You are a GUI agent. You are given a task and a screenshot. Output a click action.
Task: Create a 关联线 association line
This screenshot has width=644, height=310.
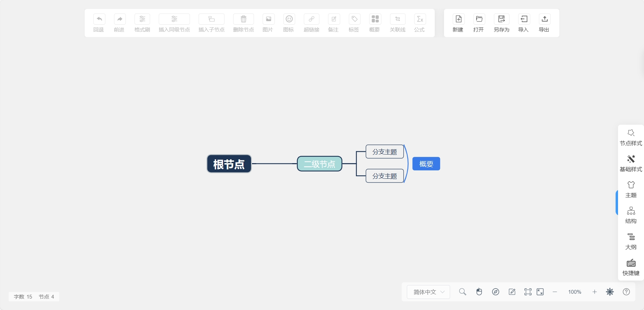[397, 19]
